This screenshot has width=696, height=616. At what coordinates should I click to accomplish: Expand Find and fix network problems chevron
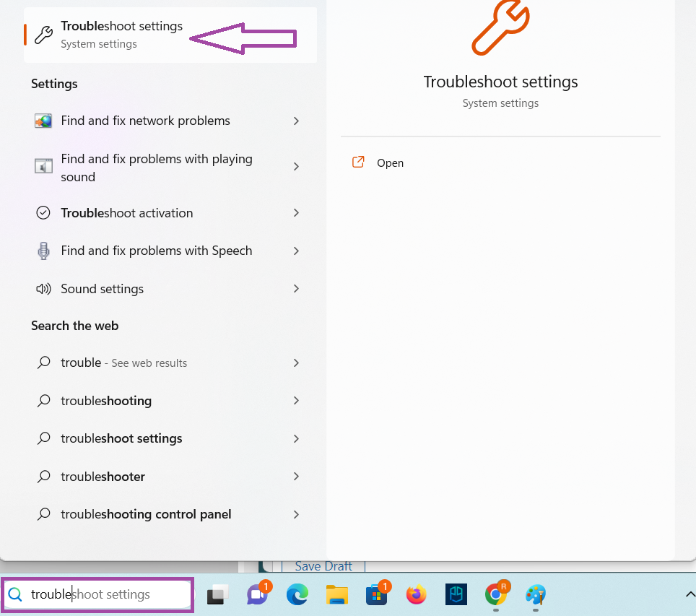(296, 121)
